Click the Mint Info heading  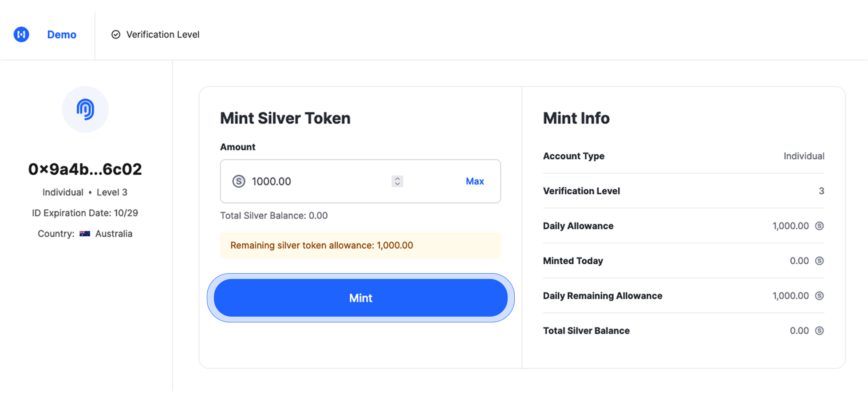(576, 118)
